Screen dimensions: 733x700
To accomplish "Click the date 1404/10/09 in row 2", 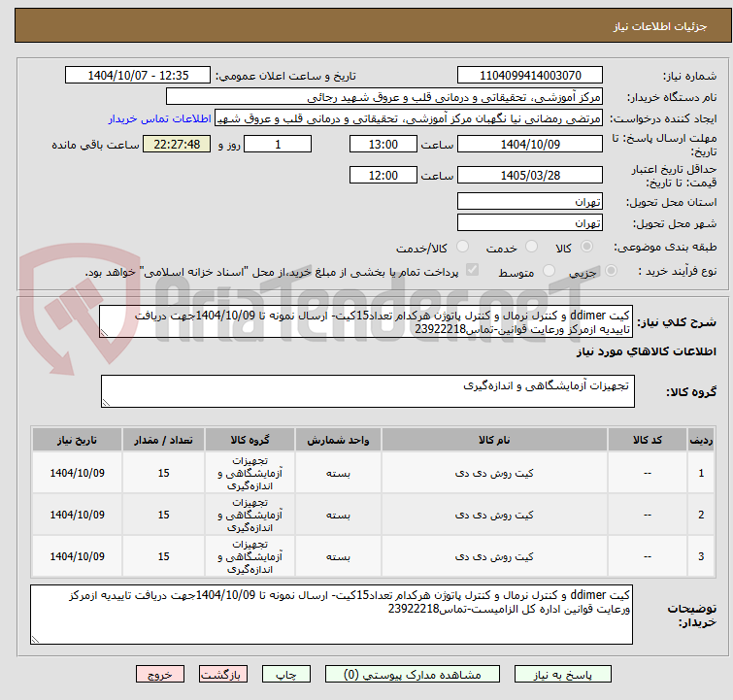I will click(77, 515).
